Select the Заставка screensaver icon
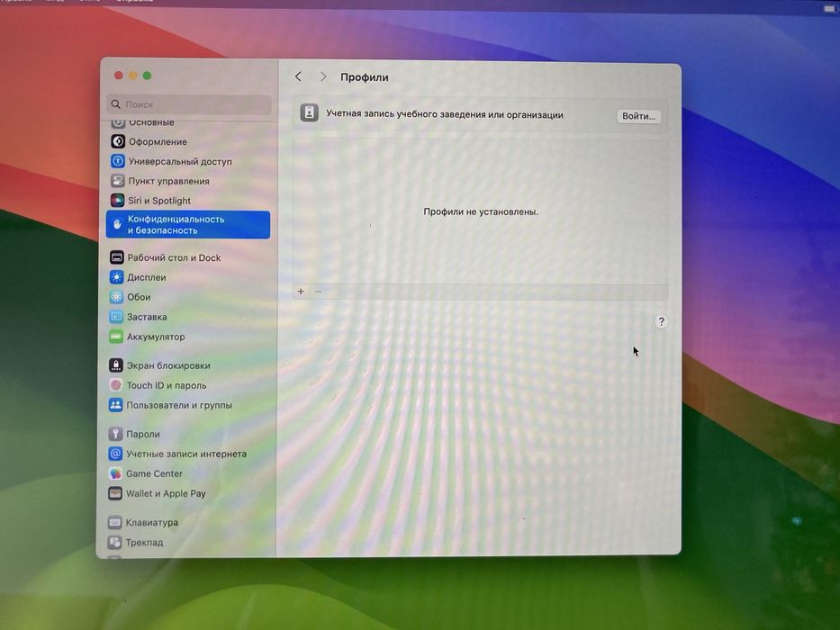840x630 pixels. click(x=116, y=317)
